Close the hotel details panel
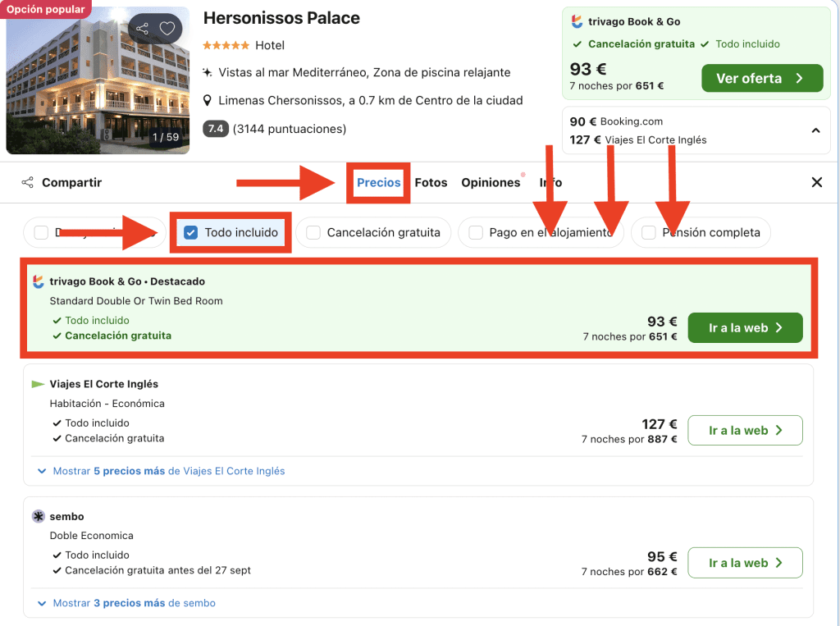The image size is (840, 626). click(x=816, y=182)
